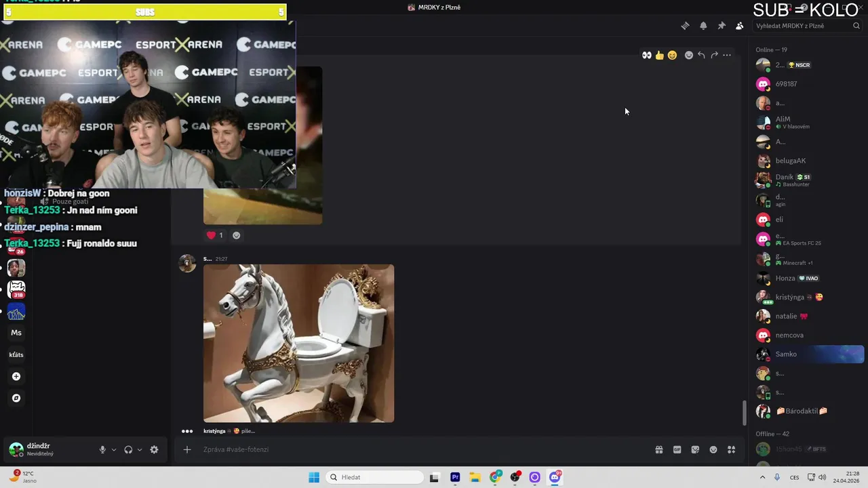Select the Ms server
This screenshot has height=488, width=868.
[16, 333]
